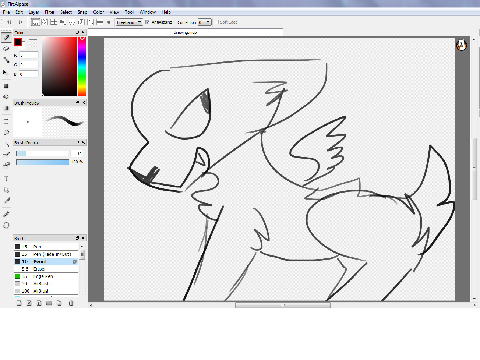Float the Color panel
The width and height of the screenshot is (480, 360).
pyautogui.click(x=77, y=32)
